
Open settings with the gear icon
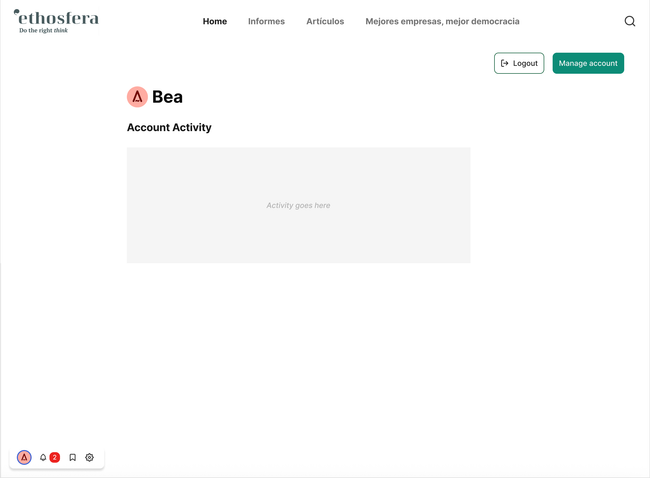tap(89, 457)
